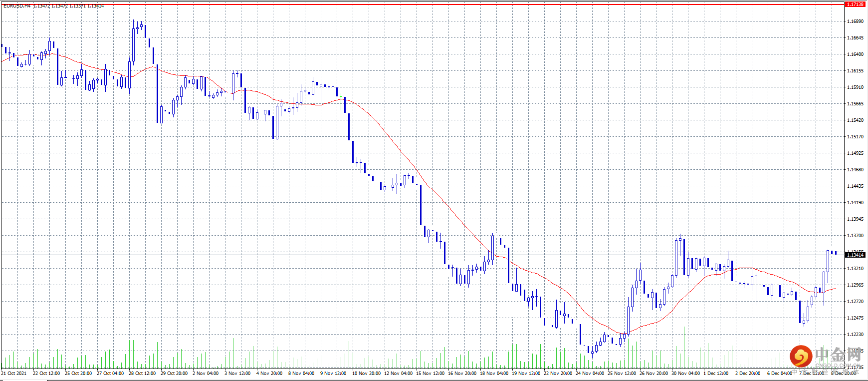Select the 1.16400 price axis value

click(x=855, y=54)
